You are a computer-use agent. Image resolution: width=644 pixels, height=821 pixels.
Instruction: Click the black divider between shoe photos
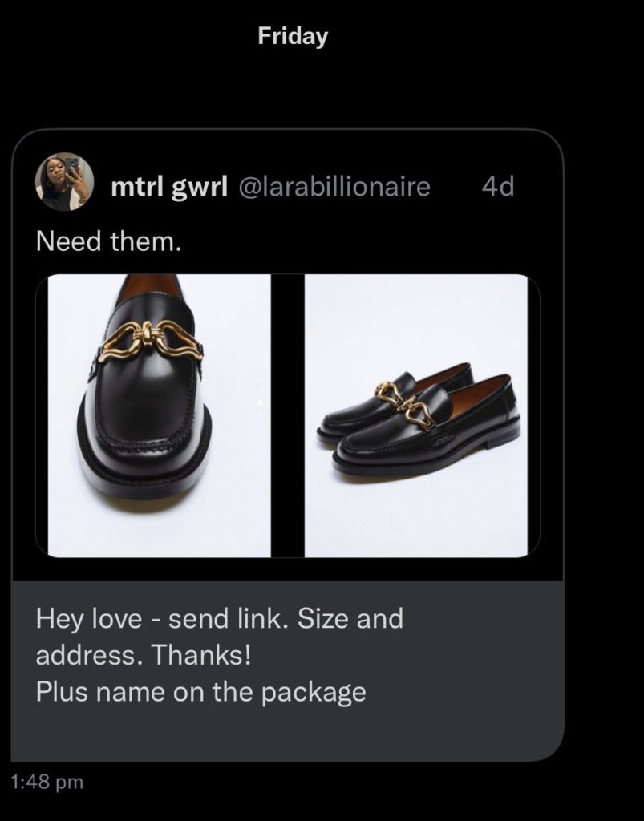289,415
